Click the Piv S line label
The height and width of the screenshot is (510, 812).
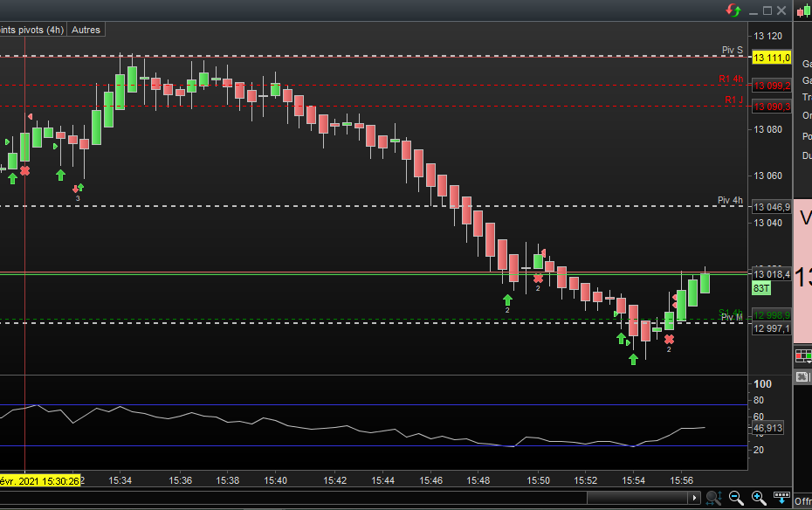click(733, 50)
